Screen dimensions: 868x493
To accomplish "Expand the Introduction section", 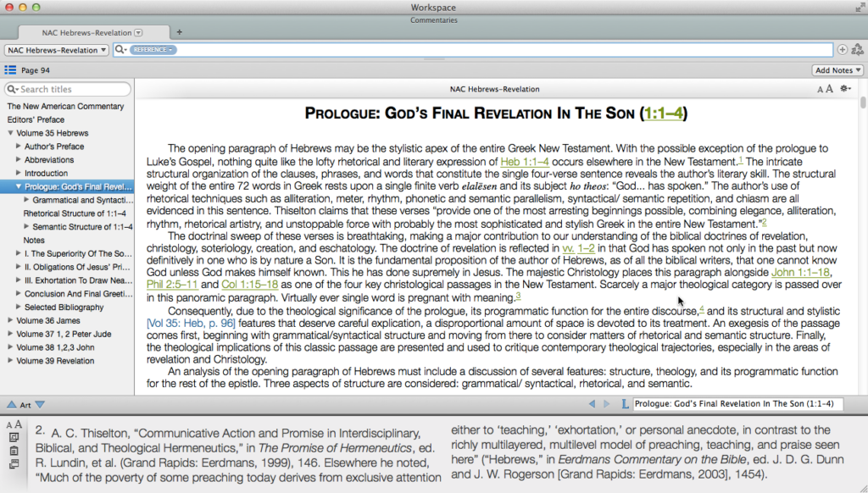I will (19, 173).
